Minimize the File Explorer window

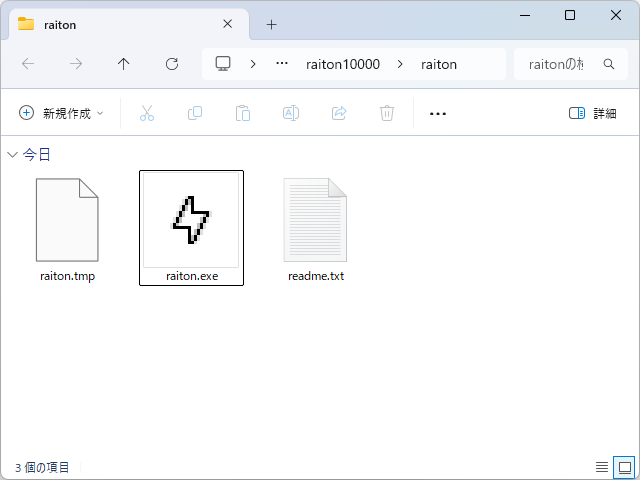click(525, 16)
